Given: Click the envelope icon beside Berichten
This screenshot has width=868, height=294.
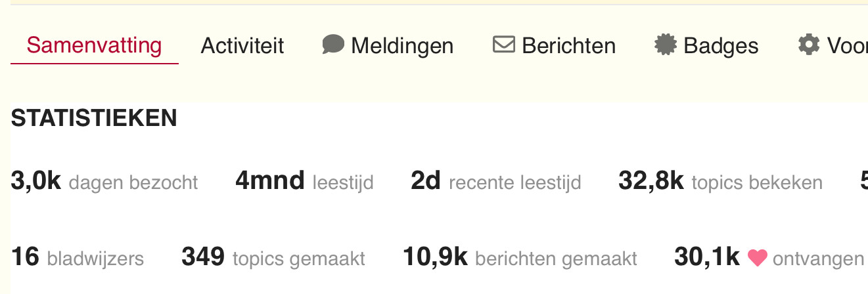Looking at the screenshot, I should coord(504,45).
